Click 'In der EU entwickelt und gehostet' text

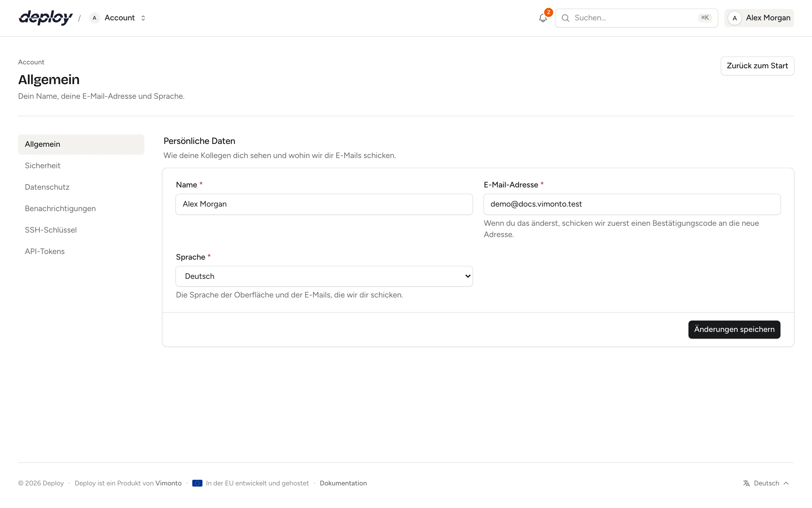click(257, 483)
